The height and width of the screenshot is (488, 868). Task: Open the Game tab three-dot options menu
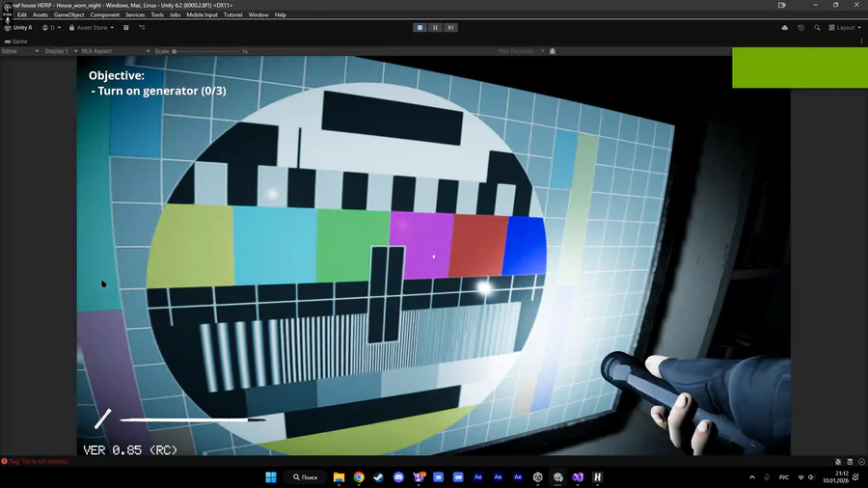click(861, 41)
